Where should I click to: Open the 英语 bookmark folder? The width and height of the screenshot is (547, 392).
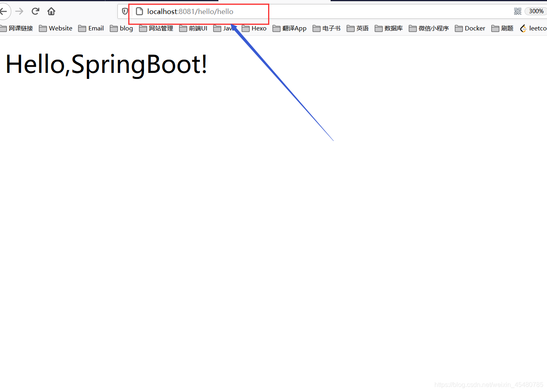coord(358,28)
